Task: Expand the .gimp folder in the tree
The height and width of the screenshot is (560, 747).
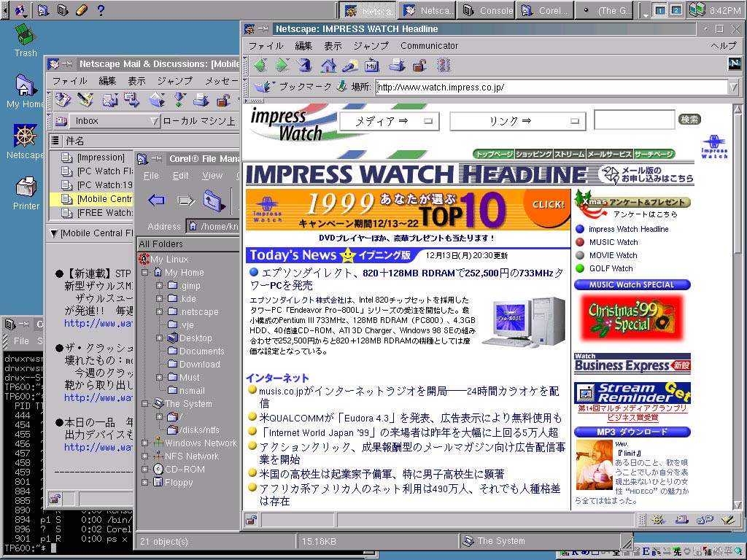Action: (x=159, y=286)
